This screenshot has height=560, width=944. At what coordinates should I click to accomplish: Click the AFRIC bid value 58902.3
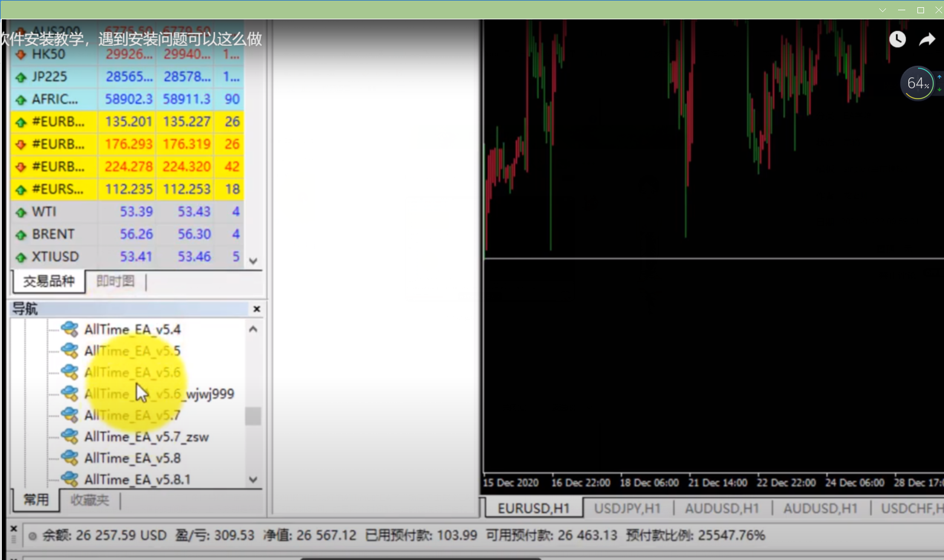point(129,99)
